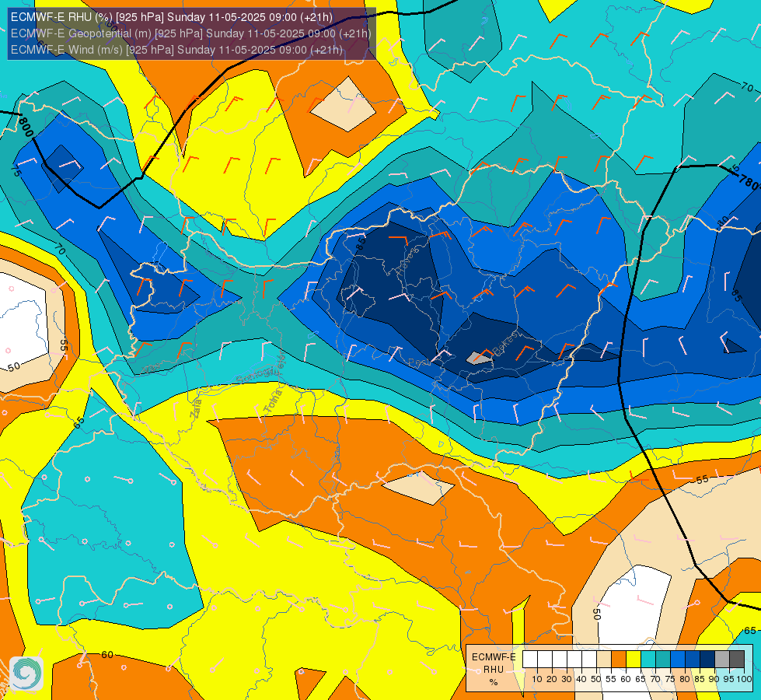Click the teal swirl logo icon
The image size is (761, 700).
click(26, 674)
